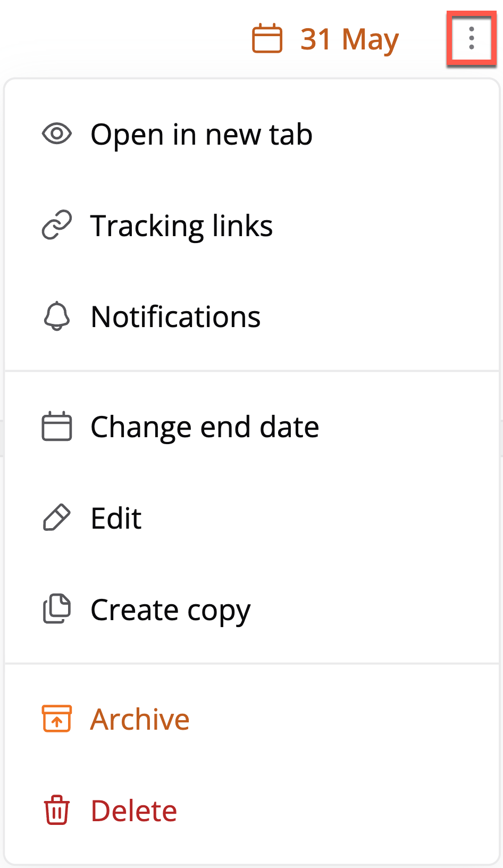The height and width of the screenshot is (868, 503).
Task: Click the eye icon beside Open in new tab
Action: (57, 134)
